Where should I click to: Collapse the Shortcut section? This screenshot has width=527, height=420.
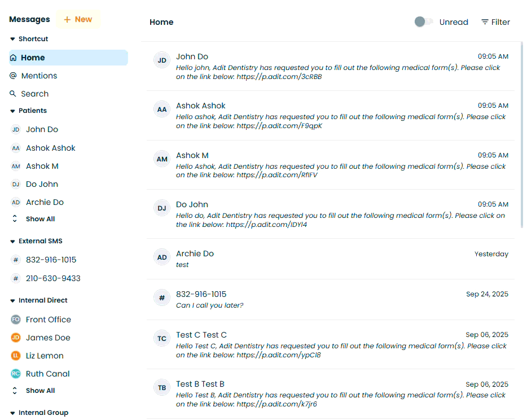(x=13, y=39)
